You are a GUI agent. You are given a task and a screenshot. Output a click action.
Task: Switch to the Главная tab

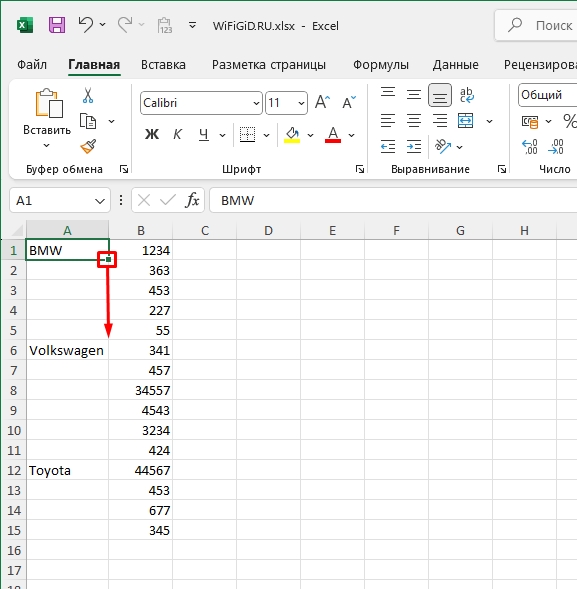[x=94, y=65]
